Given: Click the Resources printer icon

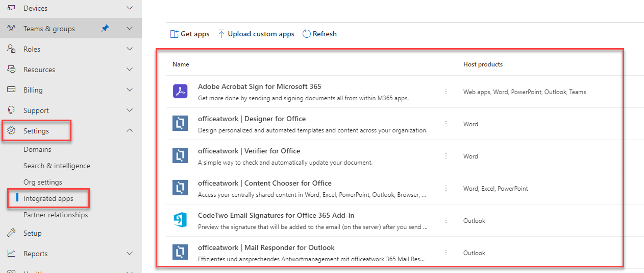Looking at the screenshot, I should click(11, 70).
